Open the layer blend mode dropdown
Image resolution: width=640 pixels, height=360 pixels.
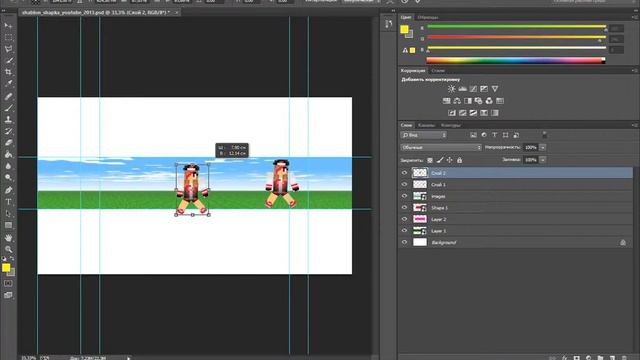pos(441,147)
